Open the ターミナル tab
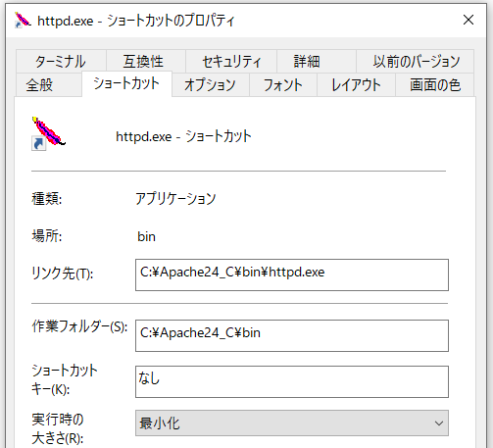 61,62
